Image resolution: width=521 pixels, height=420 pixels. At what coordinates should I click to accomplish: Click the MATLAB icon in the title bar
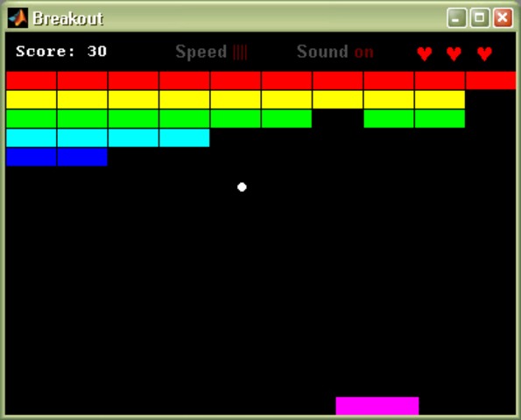pos(18,17)
